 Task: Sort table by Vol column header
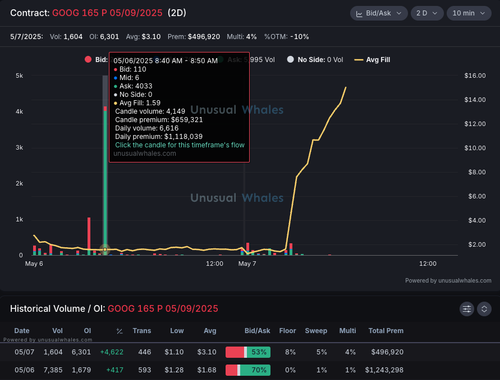[57, 331]
